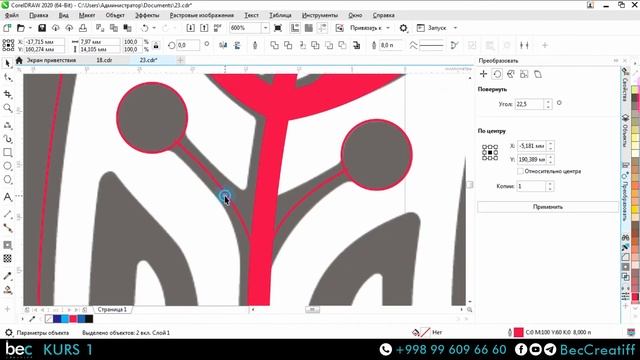This screenshot has height=360, width=640.
Task: Switch to 18.cdr document tab
Action: click(104, 60)
